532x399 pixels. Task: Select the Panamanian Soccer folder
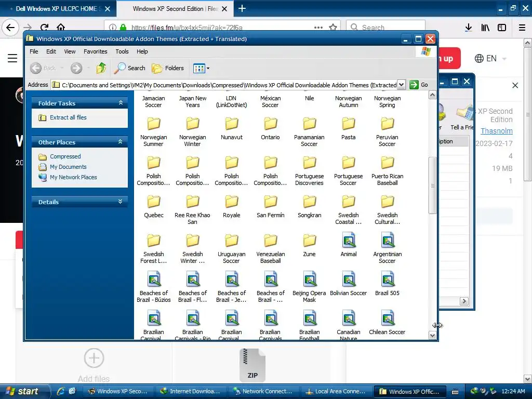coord(310,131)
